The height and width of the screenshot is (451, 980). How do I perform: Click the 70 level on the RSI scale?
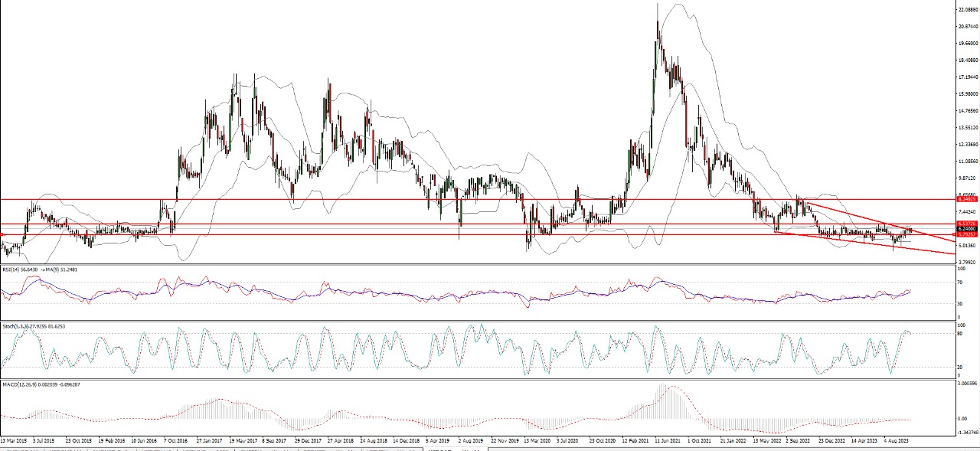pyautogui.click(x=962, y=283)
